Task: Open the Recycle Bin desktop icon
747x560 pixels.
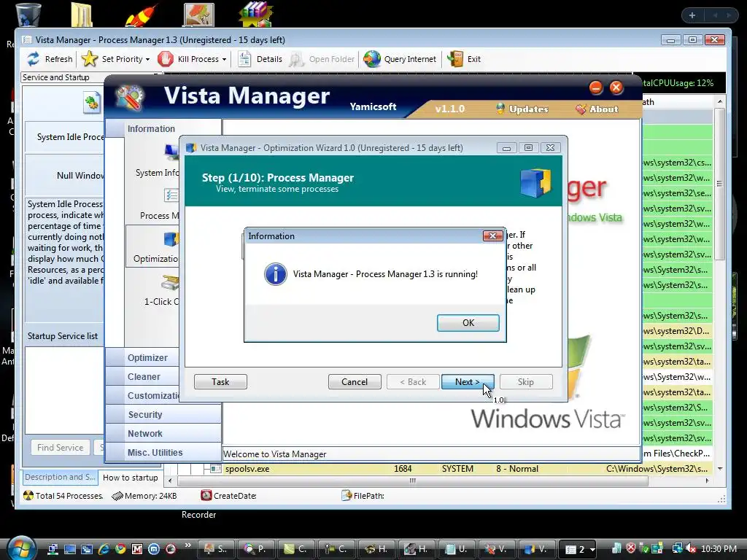Action: point(28,15)
